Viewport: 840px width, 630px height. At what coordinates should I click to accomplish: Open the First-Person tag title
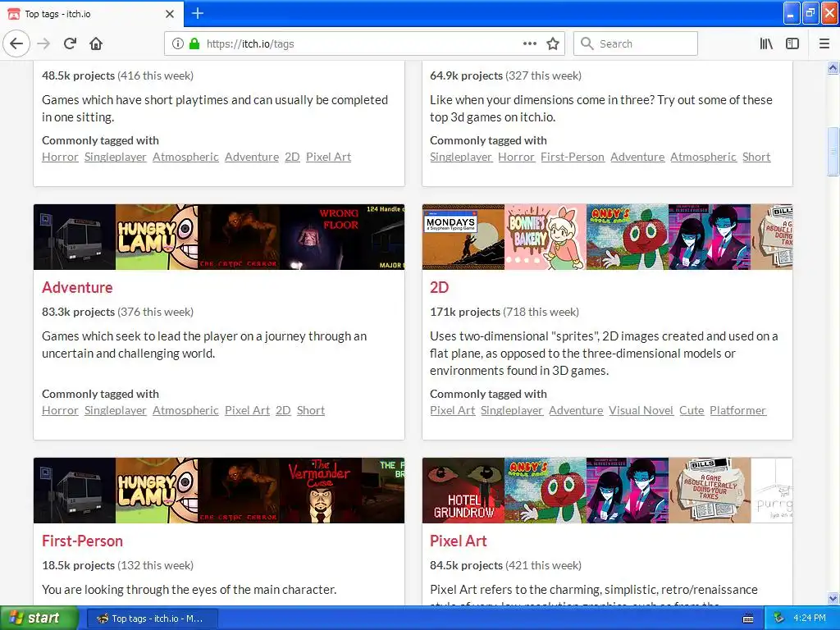pos(82,541)
